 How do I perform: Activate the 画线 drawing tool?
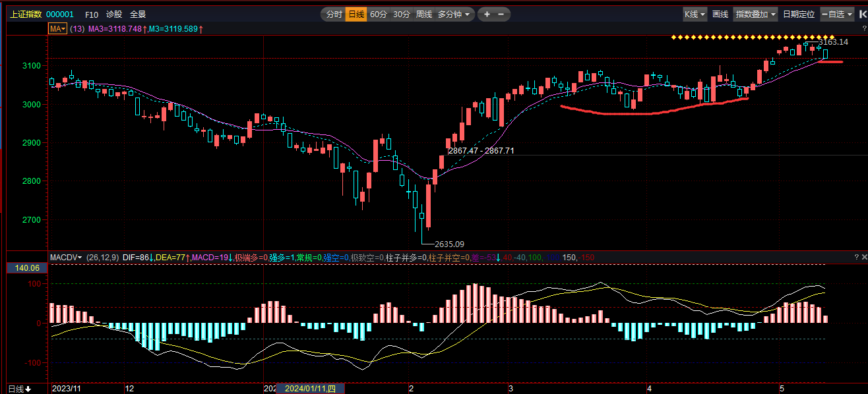720,14
